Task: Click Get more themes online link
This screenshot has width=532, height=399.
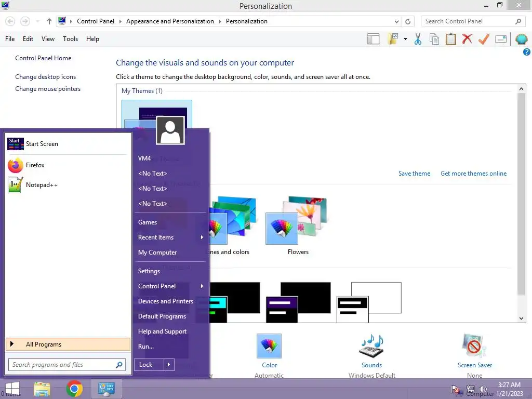Action: pos(473,174)
